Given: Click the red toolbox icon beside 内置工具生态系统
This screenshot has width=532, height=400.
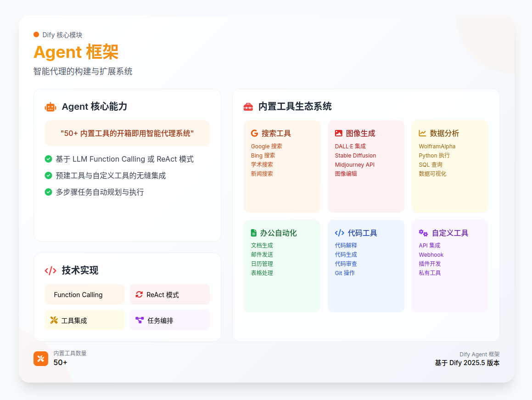Looking at the screenshot, I should [248, 107].
